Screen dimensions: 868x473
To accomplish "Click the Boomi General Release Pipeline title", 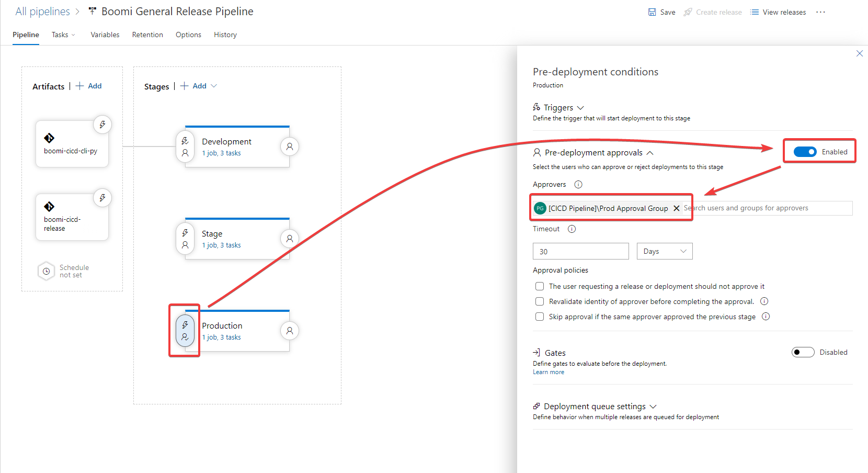I will [x=177, y=12].
